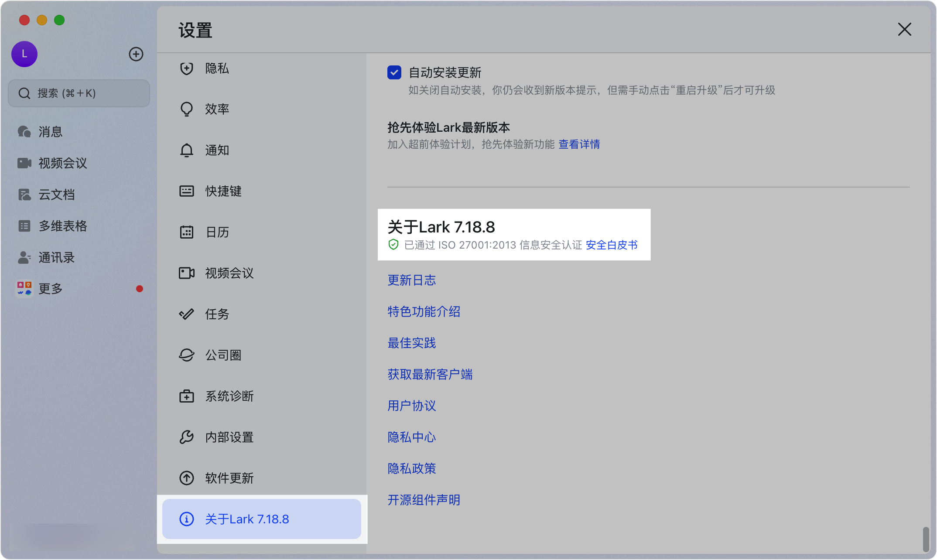Click the notification bell icon
Image resolution: width=937 pixels, height=560 pixels.
[x=187, y=150]
